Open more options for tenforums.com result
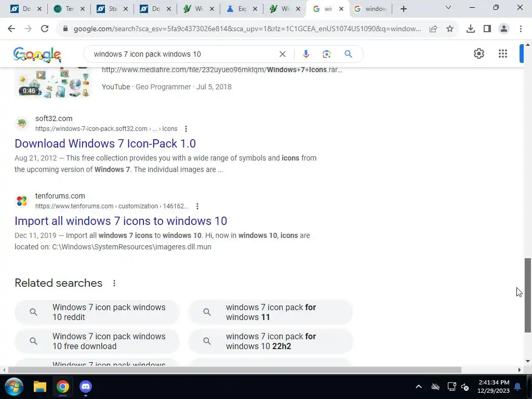This screenshot has height=399, width=532. click(197, 206)
